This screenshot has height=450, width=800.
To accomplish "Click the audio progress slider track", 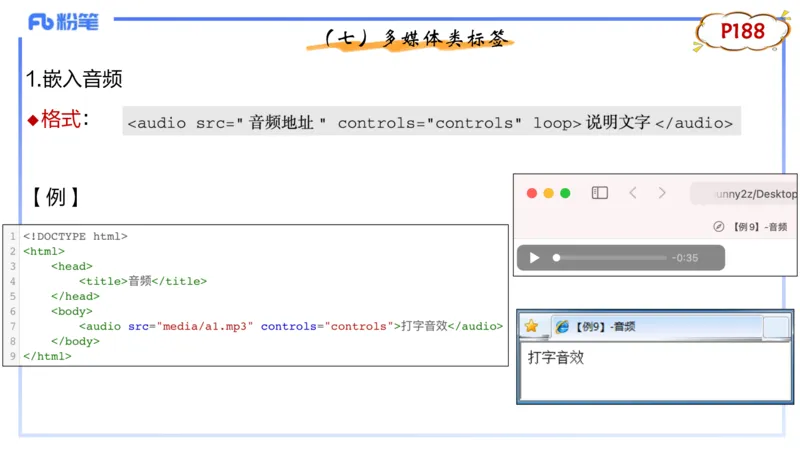I will [610, 258].
